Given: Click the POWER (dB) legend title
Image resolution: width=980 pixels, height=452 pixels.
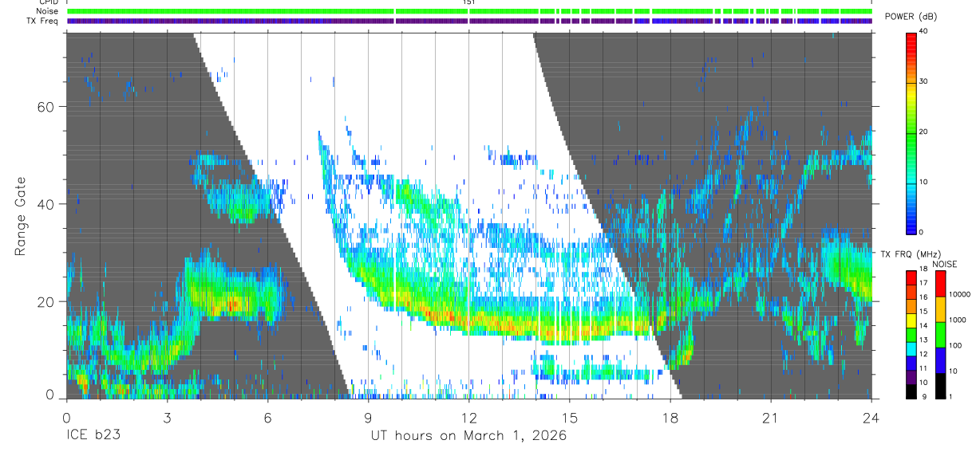Looking at the screenshot, I should (x=910, y=17).
